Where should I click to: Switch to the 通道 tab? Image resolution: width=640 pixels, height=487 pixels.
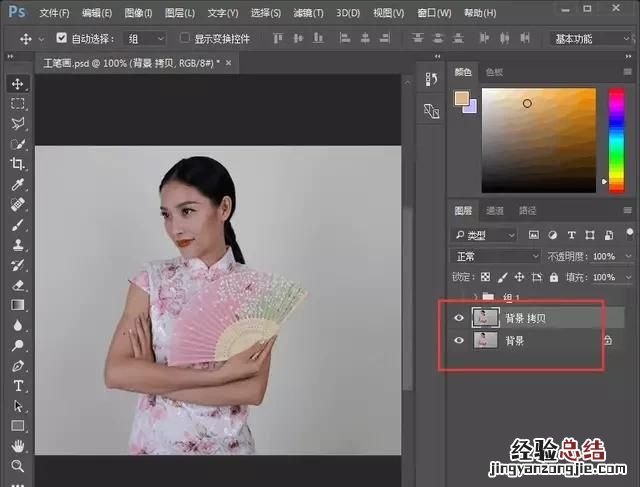click(x=495, y=211)
